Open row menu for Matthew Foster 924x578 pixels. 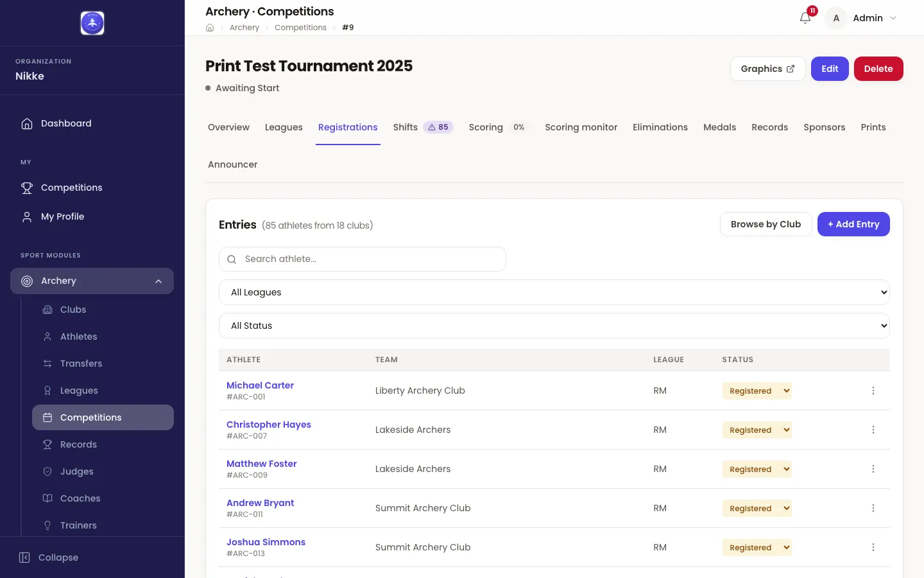click(x=873, y=469)
